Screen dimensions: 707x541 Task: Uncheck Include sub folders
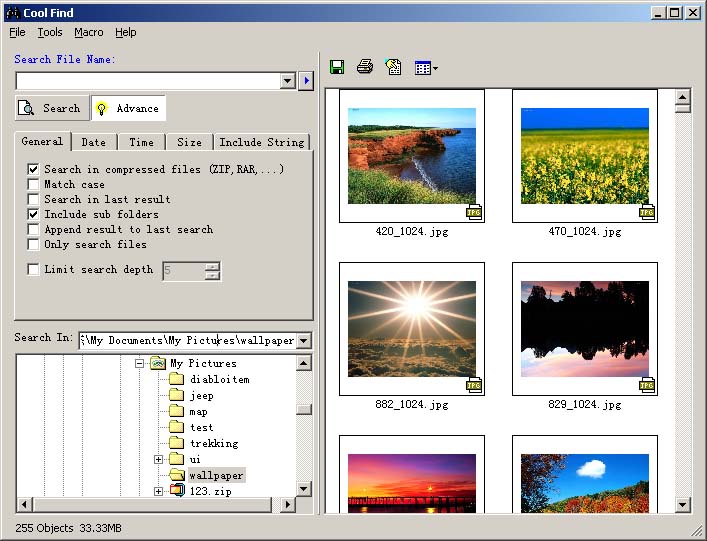pos(33,214)
